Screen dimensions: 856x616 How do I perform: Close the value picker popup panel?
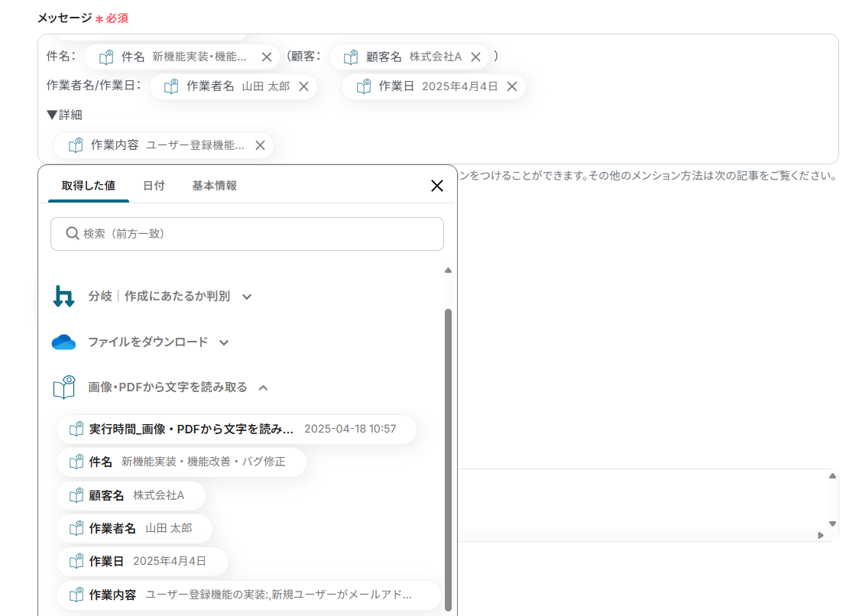[437, 186]
